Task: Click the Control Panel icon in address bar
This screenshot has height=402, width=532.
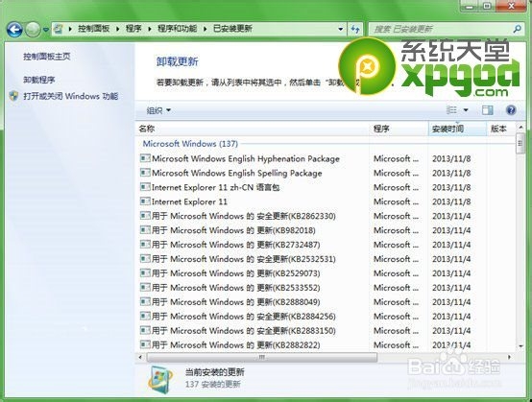Action: point(59,29)
